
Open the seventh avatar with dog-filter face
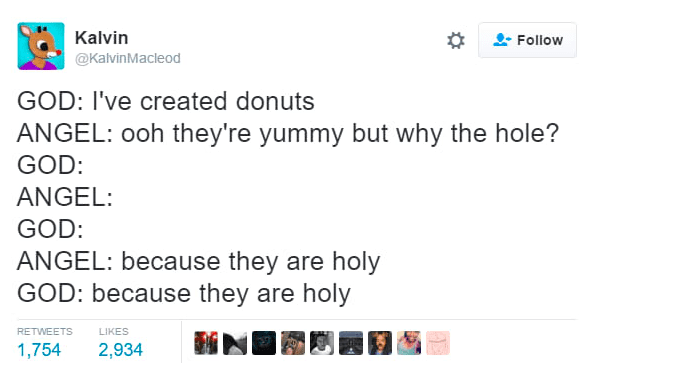(380, 343)
